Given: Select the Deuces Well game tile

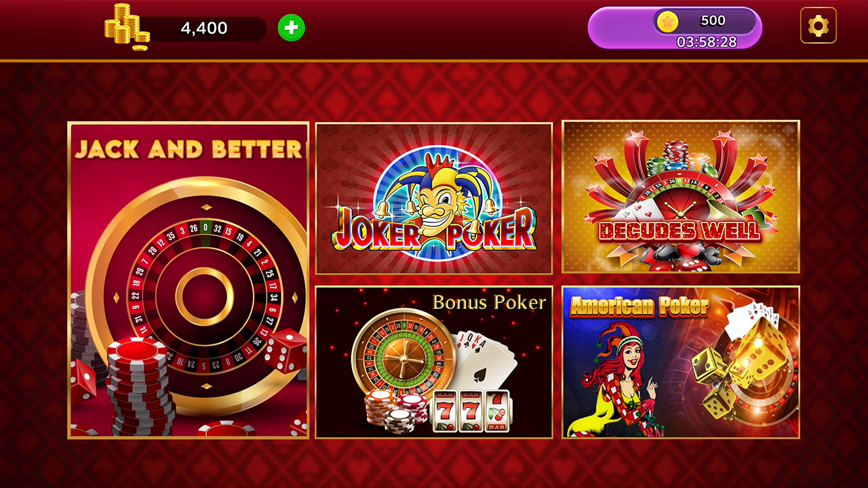Looking at the screenshot, I should 681,197.
